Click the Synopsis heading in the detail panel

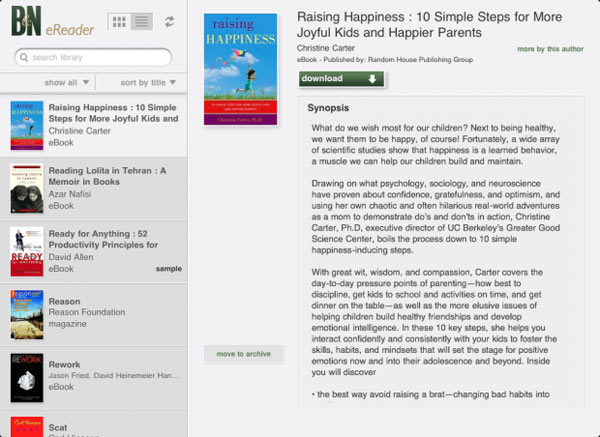[328, 107]
